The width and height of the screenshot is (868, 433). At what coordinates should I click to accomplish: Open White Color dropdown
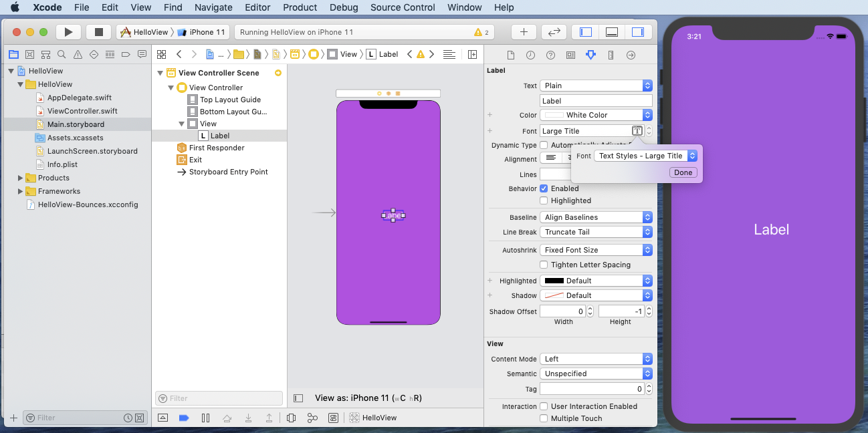click(596, 115)
